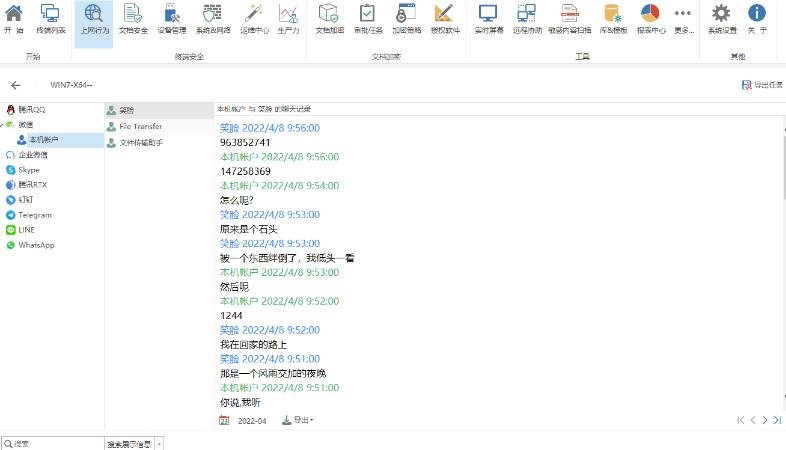This screenshot has width=786, height=450.
Task: Click the 系统设置 gear icon
Action: [x=721, y=19]
